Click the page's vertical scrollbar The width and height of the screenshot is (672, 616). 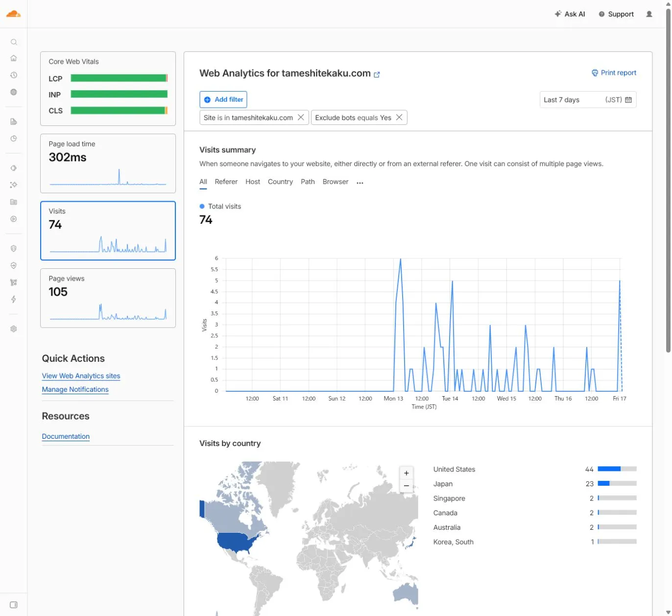[668, 181]
